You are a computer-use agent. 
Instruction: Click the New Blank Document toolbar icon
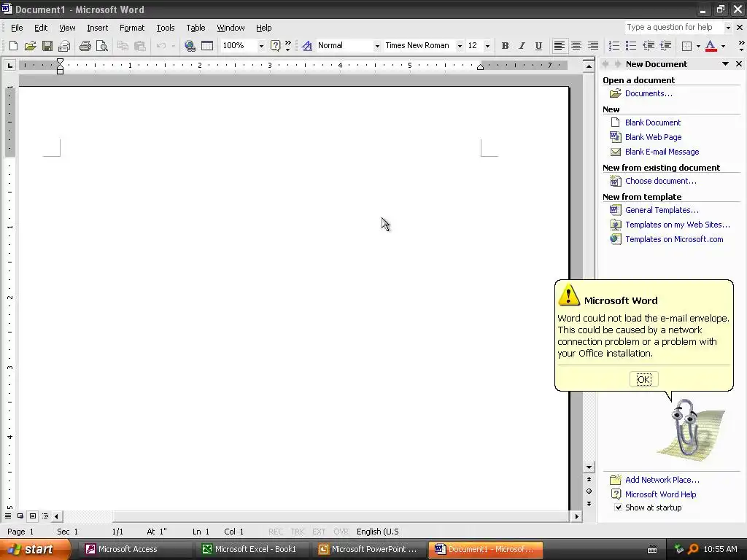(13, 46)
